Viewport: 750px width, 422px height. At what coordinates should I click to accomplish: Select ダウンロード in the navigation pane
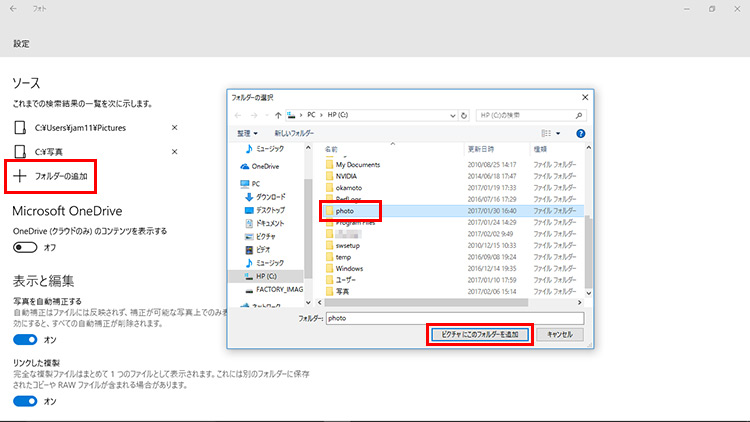pyautogui.click(x=271, y=197)
